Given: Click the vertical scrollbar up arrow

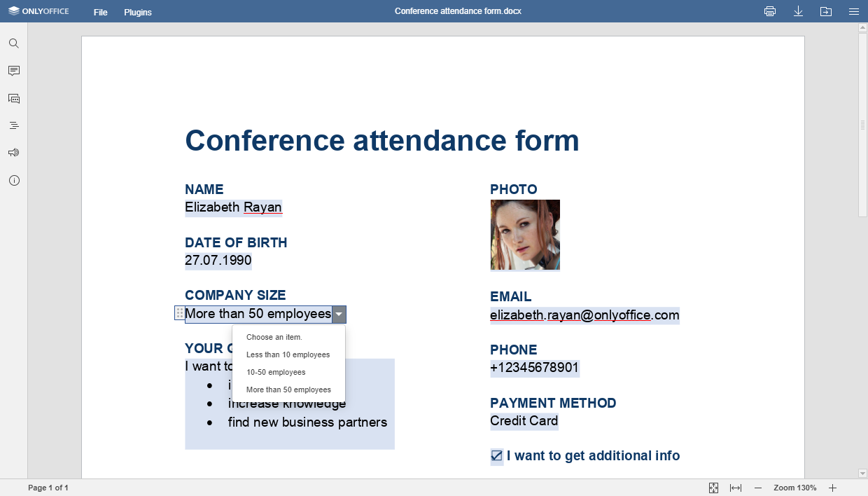Looking at the screenshot, I should click(x=863, y=29).
